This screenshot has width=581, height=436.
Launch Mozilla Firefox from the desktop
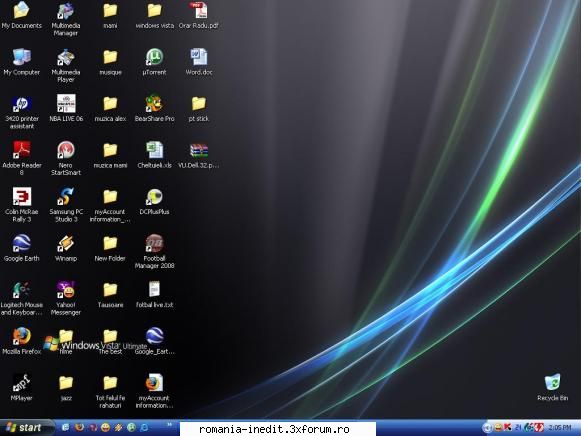click(21, 341)
